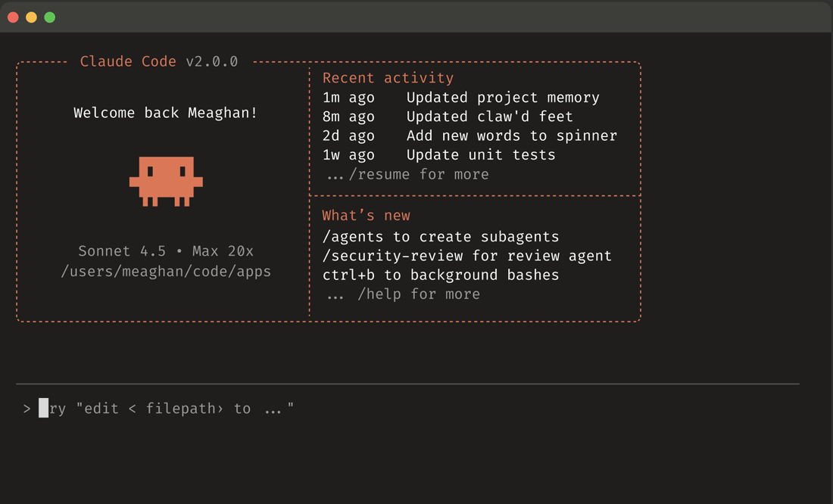Screen dimensions: 833x504
Task: Click into the 'Try edit filepath' prompt input
Action: click(167, 409)
